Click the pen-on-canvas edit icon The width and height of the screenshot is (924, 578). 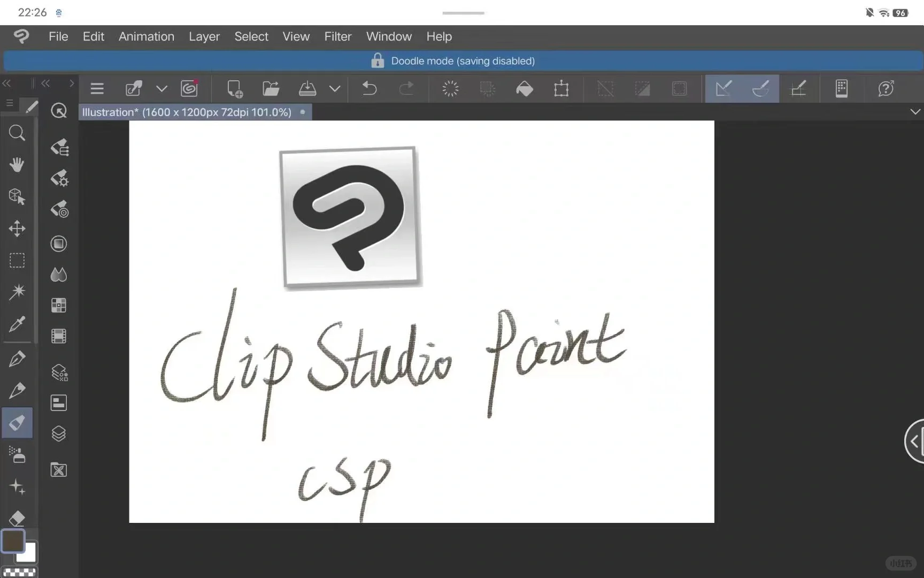point(134,88)
